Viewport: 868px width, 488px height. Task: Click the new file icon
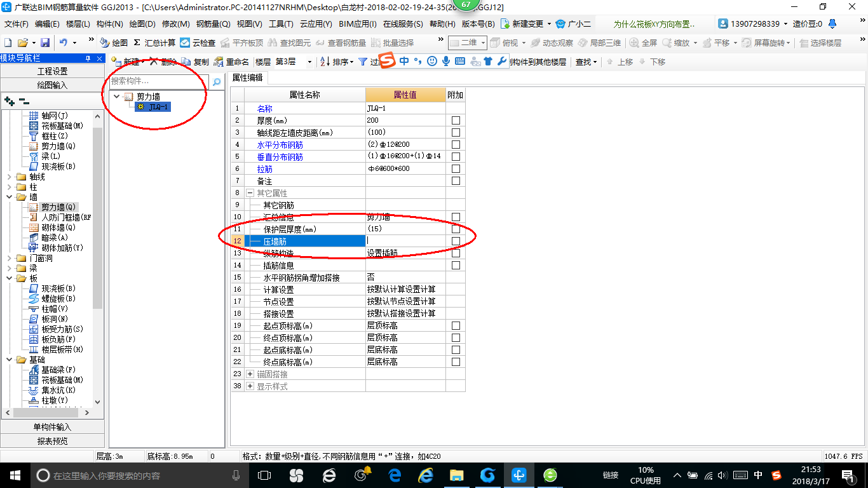coord(8,43)
